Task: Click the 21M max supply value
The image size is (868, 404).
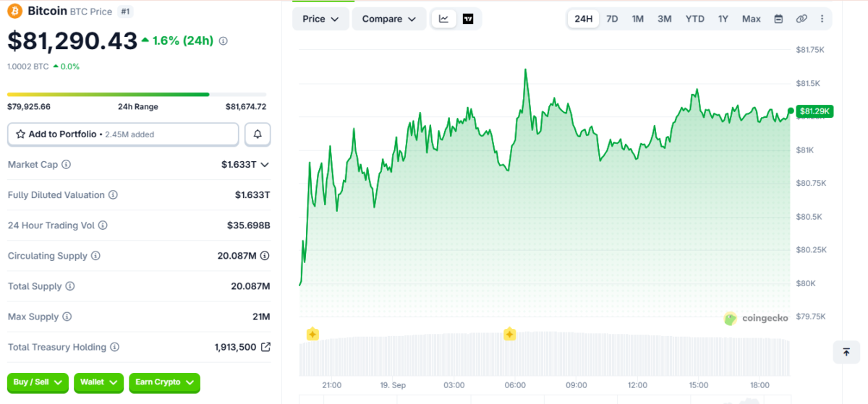Action: (261, 317)
